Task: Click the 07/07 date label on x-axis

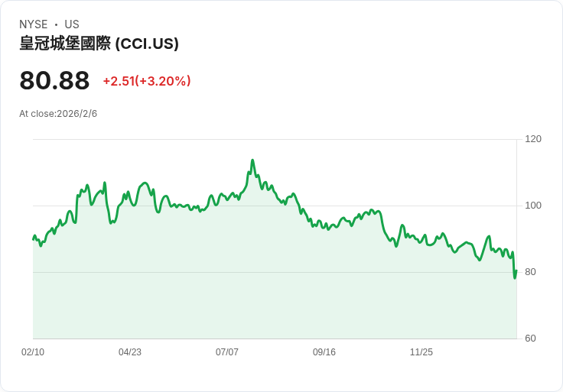Action: pos(227,352)
